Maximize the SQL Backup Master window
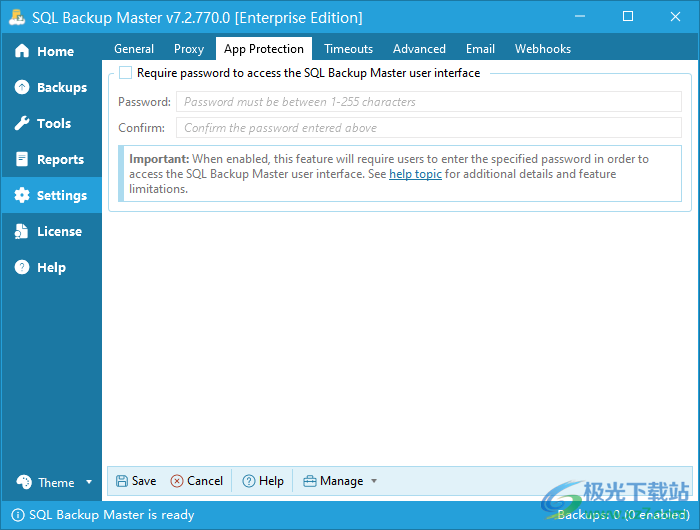This screenshot has height=530, width=700. (628, 17)
